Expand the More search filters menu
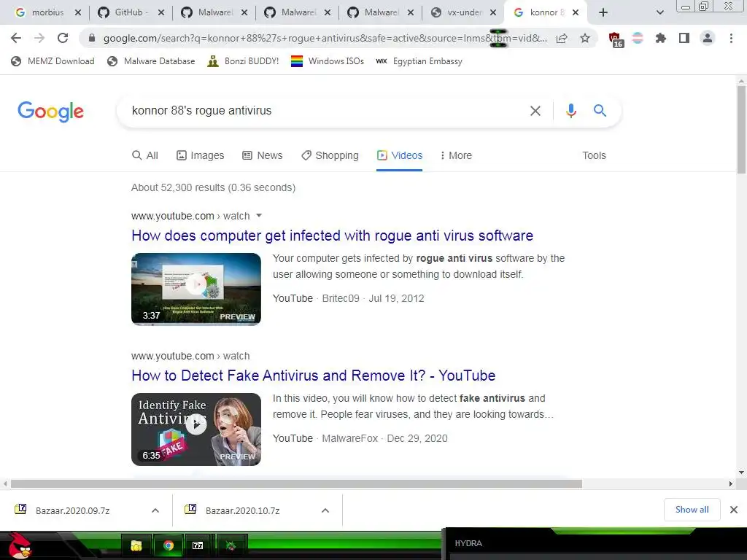Image resolution: width=747 pixels, height=560 pixels. pyautogui.click(x=456, y=156)
